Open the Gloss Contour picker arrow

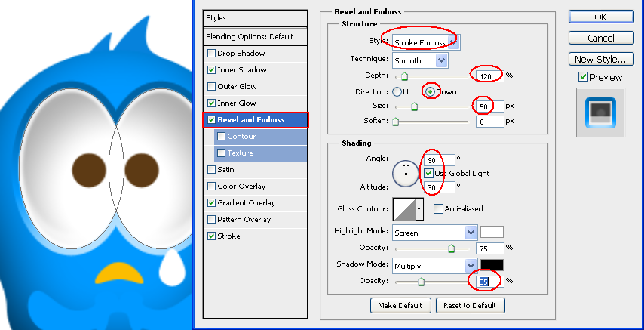click(419, 209)
